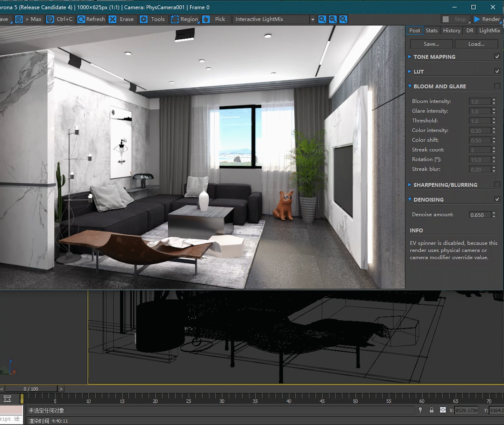This screenshot has width=504, height=425.
Task: Minimize the Corona frame buffer window
Action: (454, 7)
